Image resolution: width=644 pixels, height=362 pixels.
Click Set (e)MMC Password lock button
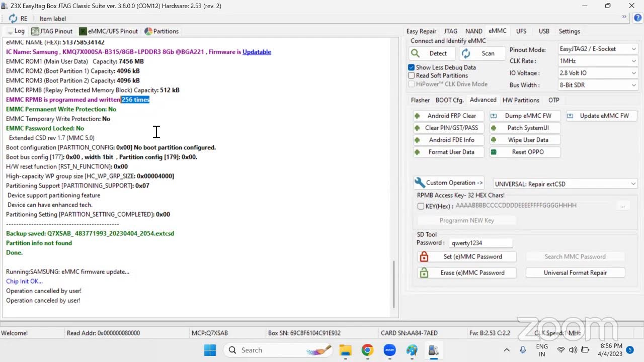[x=467, y=256]
